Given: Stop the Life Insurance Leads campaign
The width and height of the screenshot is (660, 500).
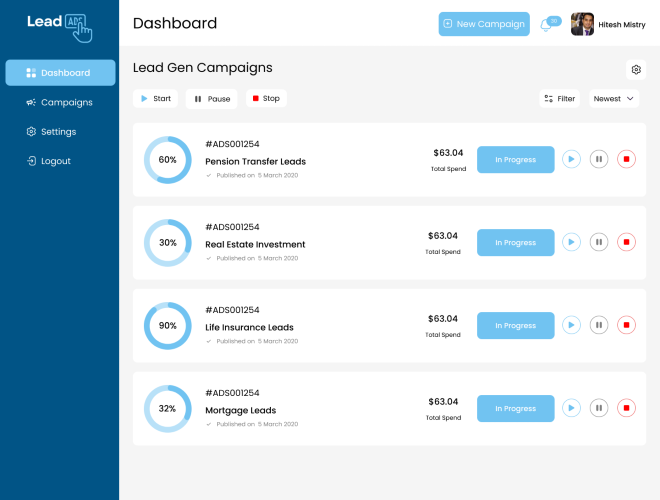Looking at the screenshot, I should point(626,325).
